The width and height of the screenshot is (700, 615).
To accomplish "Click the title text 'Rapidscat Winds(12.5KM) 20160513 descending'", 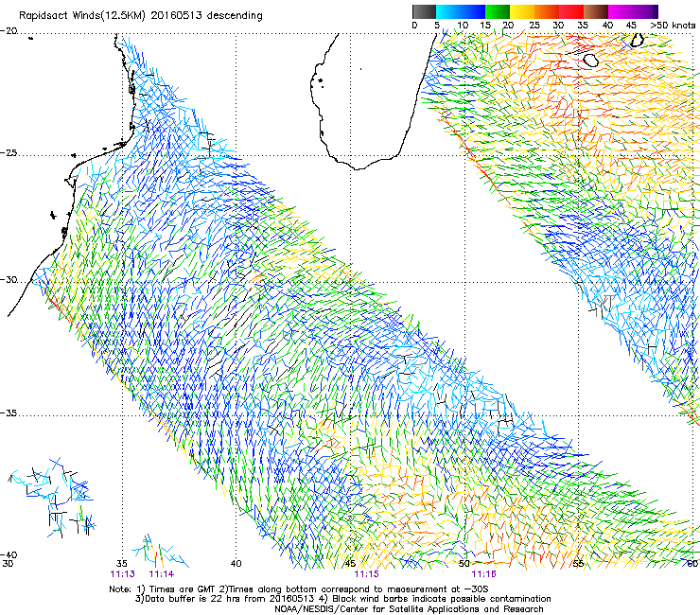I will pos(141,16).
